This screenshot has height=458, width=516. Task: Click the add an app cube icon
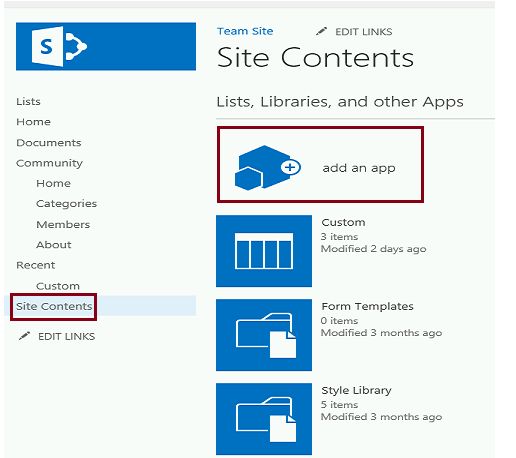pyautogui.click(x=268, y=168)
